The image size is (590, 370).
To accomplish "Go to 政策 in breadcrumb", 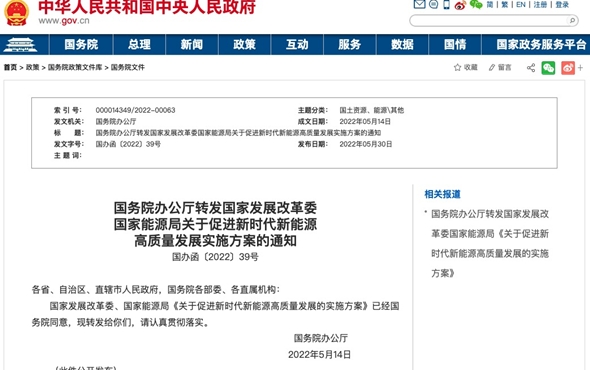I will pyautogui.click(x=32, y=67).
